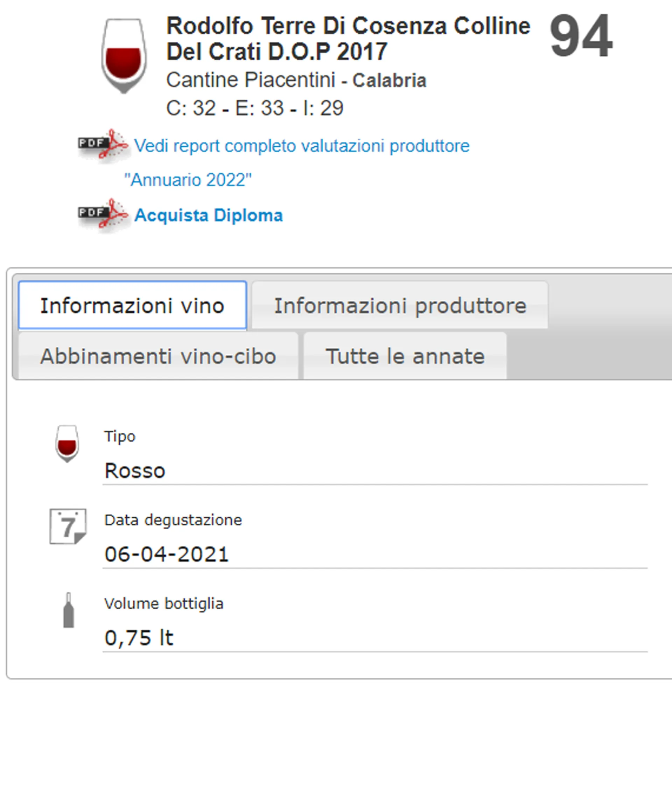The width and height of the screenshot is (672, 810).
Task: Click the wine title Rodolfo Terre Di Cosenza
Action: pos(348,39)
